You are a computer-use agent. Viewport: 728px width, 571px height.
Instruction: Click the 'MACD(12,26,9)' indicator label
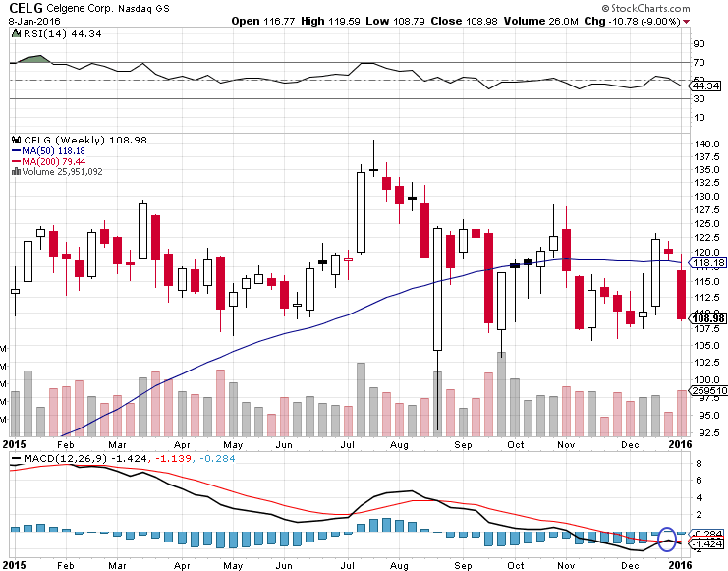point(65,459)
